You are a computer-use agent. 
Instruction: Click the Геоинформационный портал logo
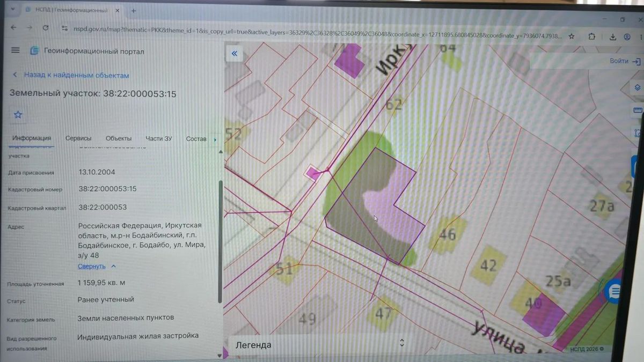87,51
